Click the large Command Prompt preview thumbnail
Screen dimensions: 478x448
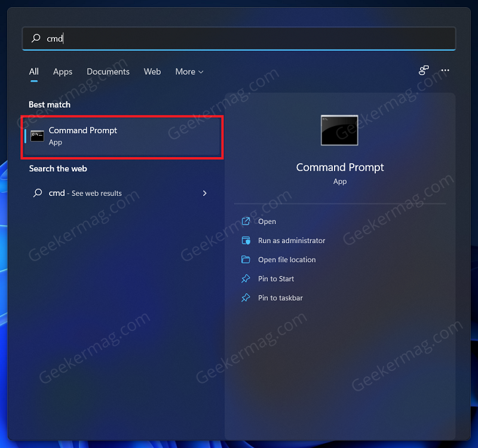click(x=339, y=130)
